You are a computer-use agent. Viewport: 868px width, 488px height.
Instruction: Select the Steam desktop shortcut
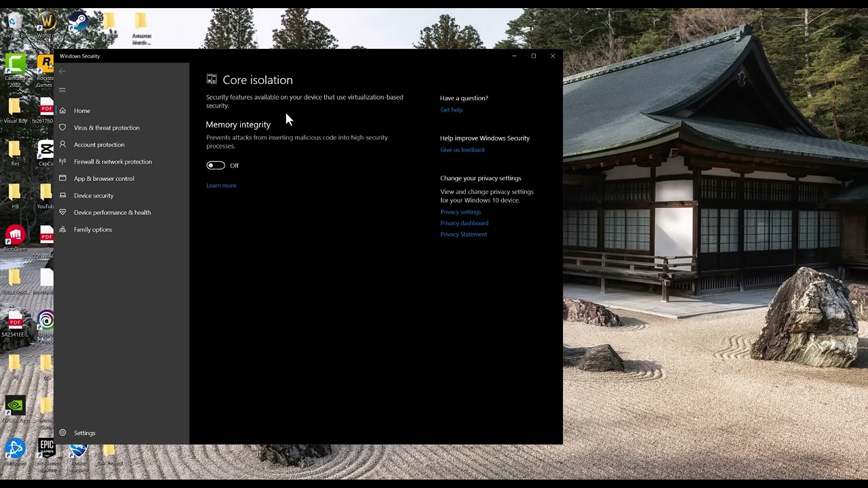pos(78,26)
